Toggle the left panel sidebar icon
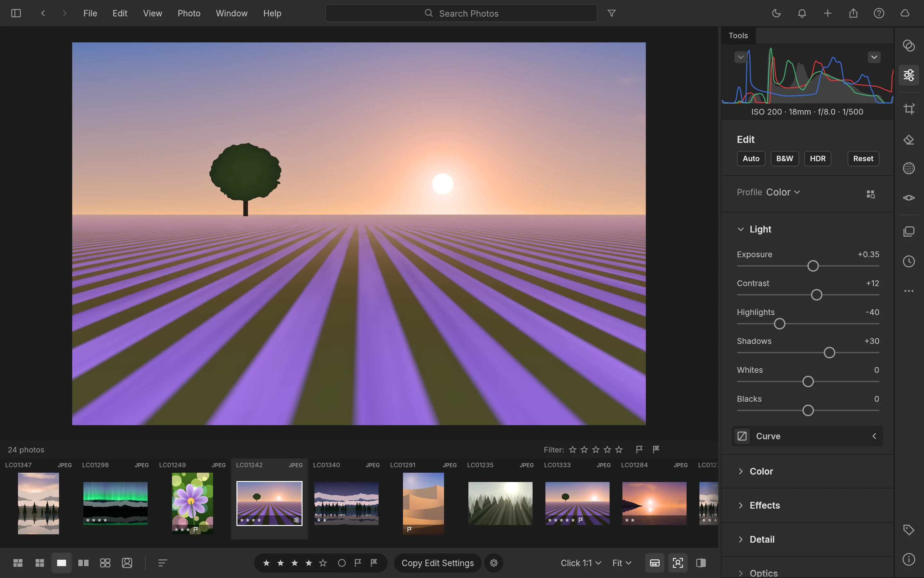This screenshot has width=924, height=578. [16, 13]
